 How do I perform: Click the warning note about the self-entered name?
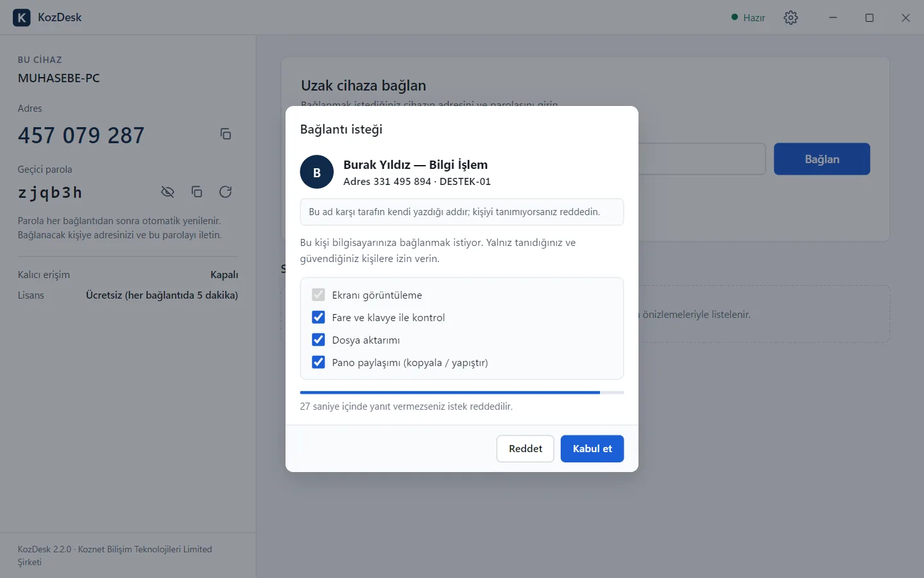pos(462,212)
